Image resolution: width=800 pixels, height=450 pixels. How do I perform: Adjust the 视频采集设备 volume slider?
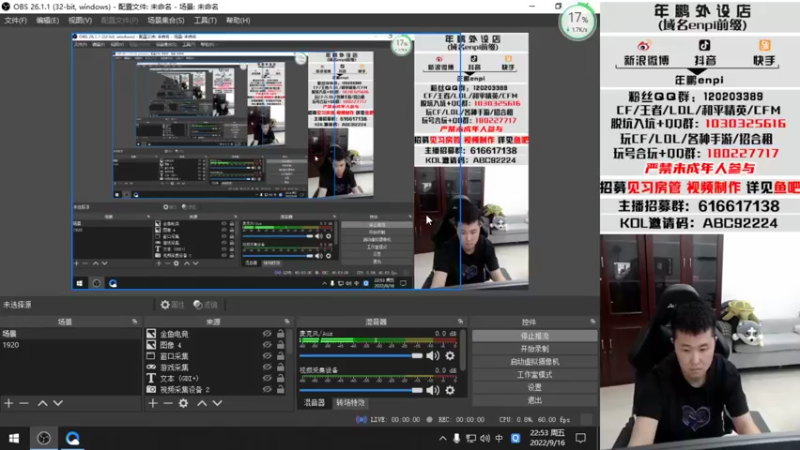pos(361,390)
